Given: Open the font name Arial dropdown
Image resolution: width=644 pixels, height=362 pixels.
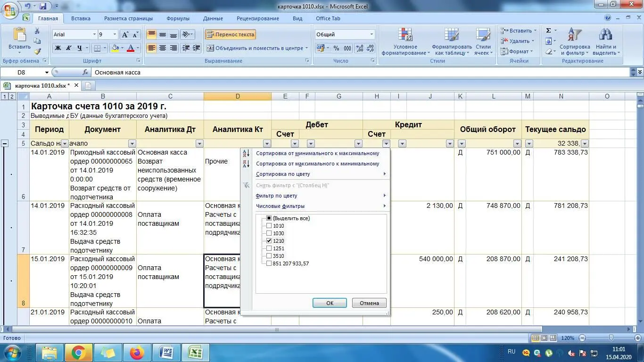Looking at the screenshot, I should 93,34.
